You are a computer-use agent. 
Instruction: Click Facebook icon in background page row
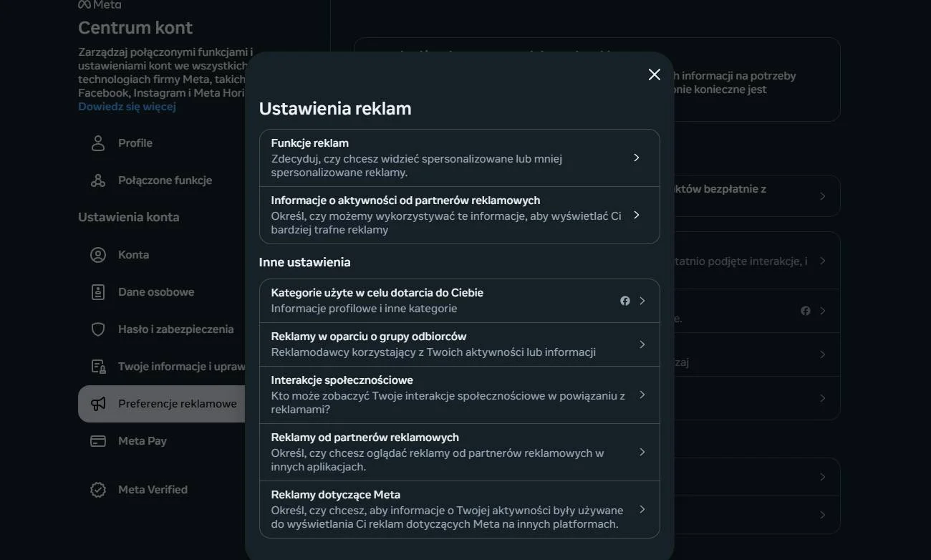tap(806, 311)
